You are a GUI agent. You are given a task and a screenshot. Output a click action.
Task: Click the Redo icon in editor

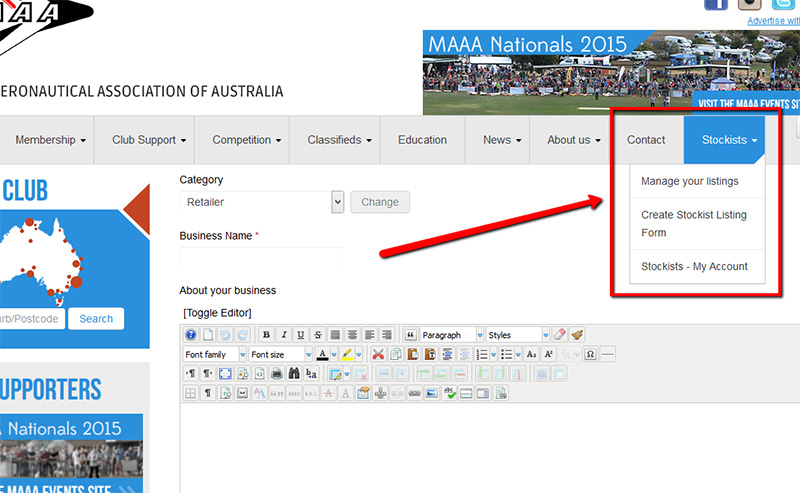coord(242,335)
